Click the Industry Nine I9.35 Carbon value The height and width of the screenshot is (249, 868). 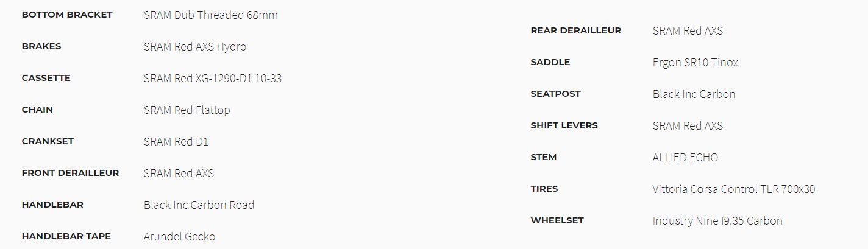pyautogui.click(x=717, y=221)
